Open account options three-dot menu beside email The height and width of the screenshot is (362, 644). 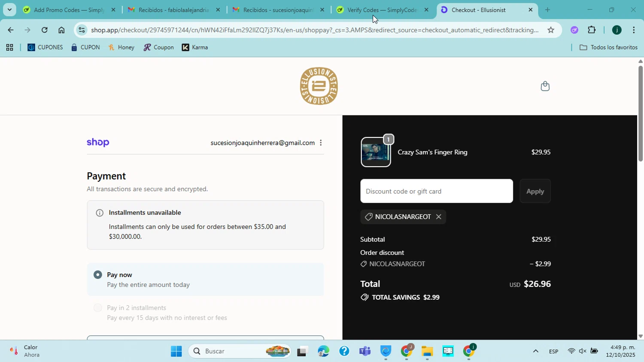[x=321, y=143]
